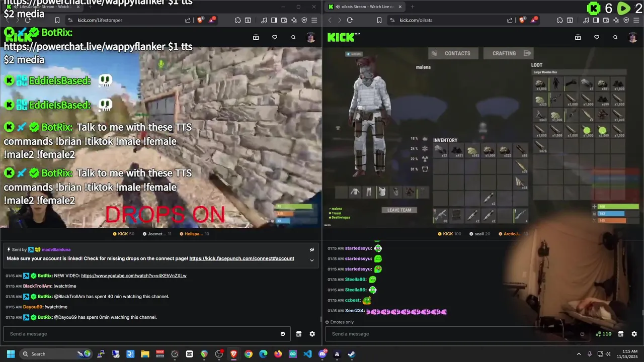The width and height of the screenshot is (644, 362).
Task: Open the KICK 100 gift leaderboard entry
Action: [x=449, y=234]
